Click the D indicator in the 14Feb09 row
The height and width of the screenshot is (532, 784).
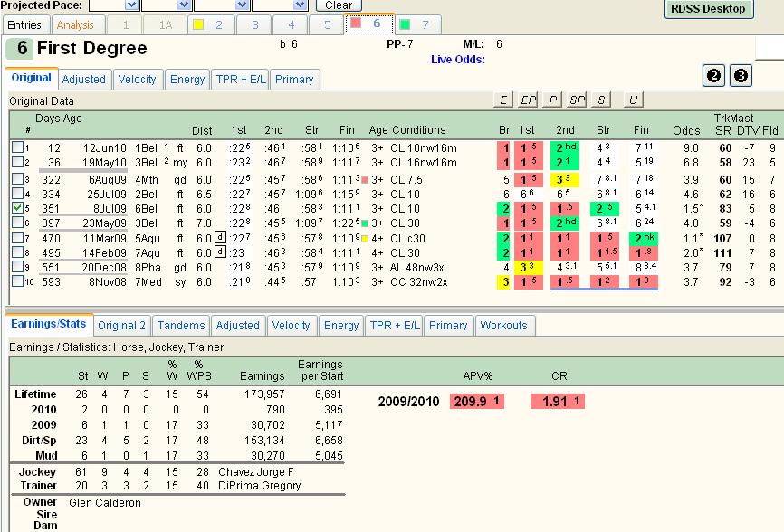(x=220, y=252)
